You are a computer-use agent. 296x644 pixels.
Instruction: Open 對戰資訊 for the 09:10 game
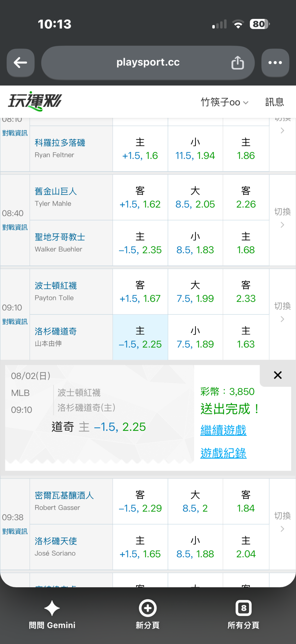(15, 322)
